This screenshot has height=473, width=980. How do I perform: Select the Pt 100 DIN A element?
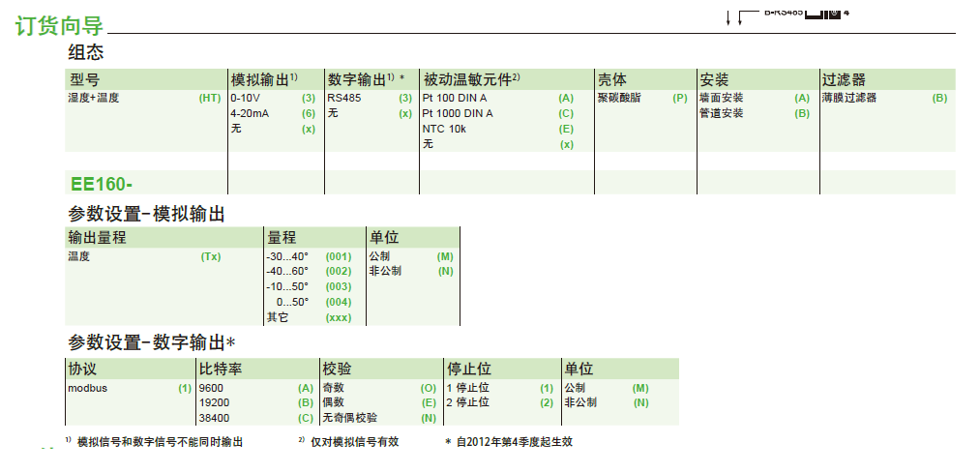pyautogui.click(x=455, y=98)
